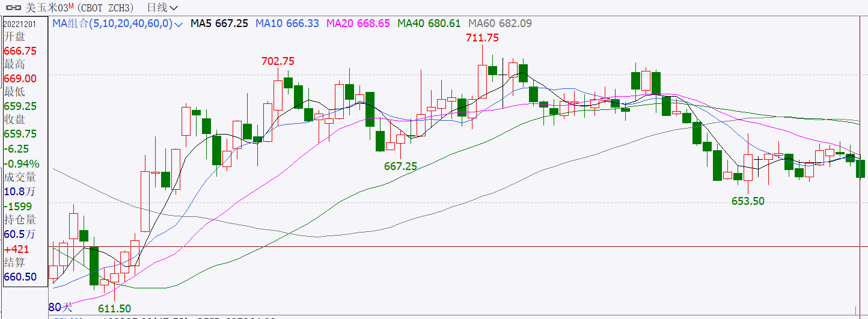Image resolution: width=868 pixels, height=319 pixels.
Task: Click the MA20 668.65 legend value
Action: pyautogui.click(x=358, y=23)
